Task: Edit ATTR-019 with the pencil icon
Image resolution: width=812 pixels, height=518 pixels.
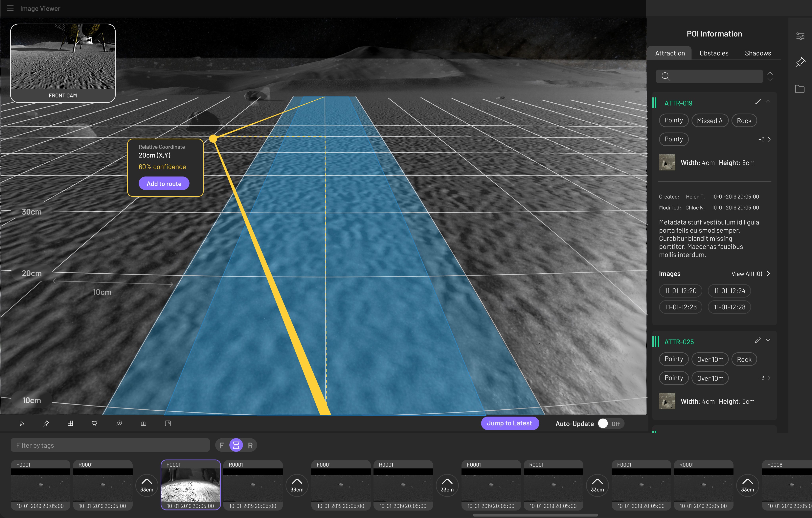Action: click(x=757, y=102)
